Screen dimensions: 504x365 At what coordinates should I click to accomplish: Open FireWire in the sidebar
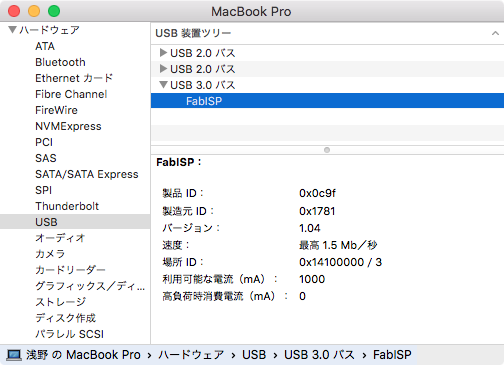(x=56, y=110)
